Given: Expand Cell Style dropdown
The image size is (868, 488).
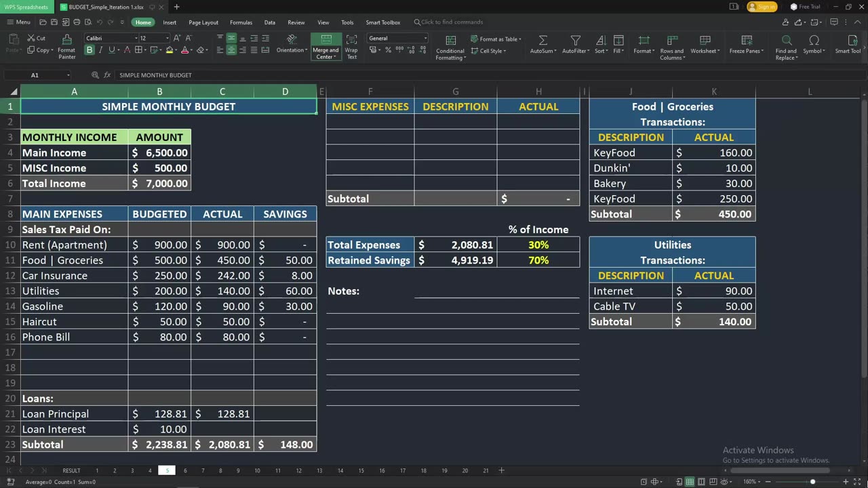Looking at the screenshot, I should pos(505,51).
